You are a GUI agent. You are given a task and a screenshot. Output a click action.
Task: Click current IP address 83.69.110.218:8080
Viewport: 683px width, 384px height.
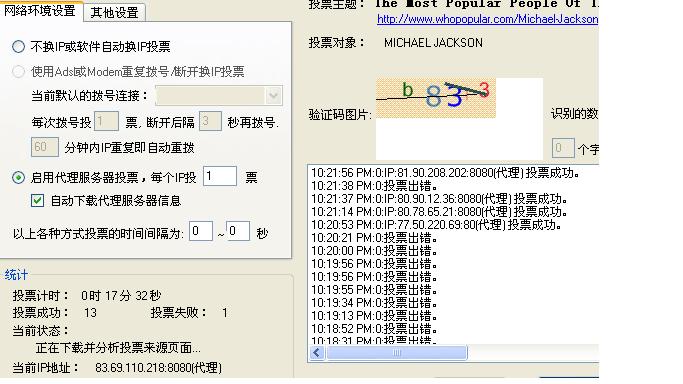(x=159, y=368)
